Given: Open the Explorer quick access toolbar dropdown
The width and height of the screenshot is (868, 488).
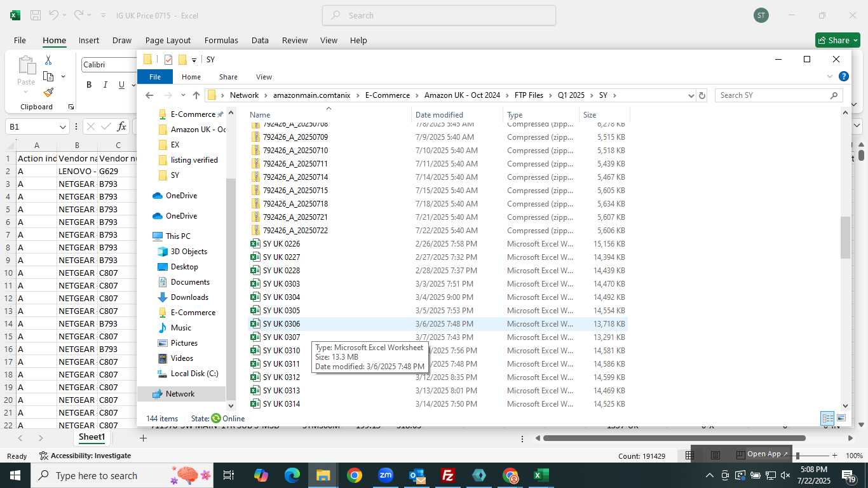Looking at the screenshot, I should click(x=194, y=60).
